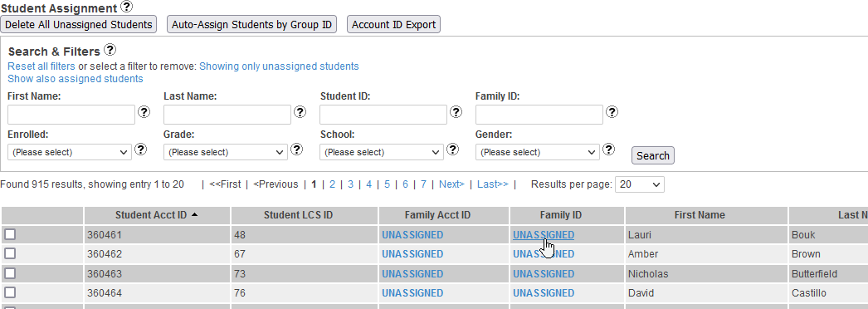Viewport: 868px width, 309px height.
Task: Click <Previous pagination text
Action: point(276,184)
